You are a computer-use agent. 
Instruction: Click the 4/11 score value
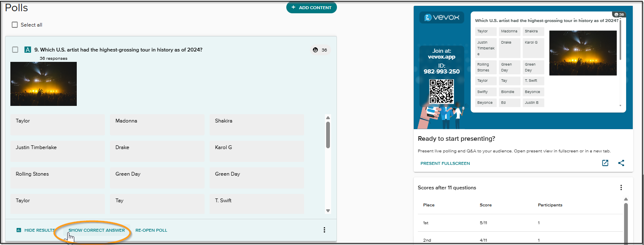(483, 240)
